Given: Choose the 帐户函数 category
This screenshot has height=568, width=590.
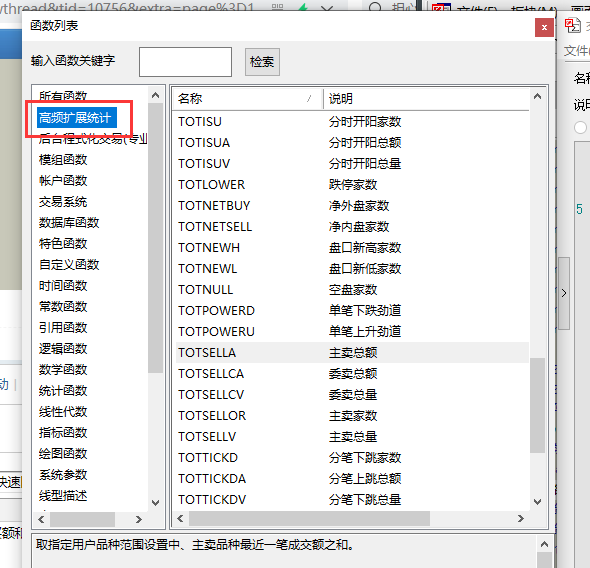Looking at the screenshot, I should pos(63,181).
